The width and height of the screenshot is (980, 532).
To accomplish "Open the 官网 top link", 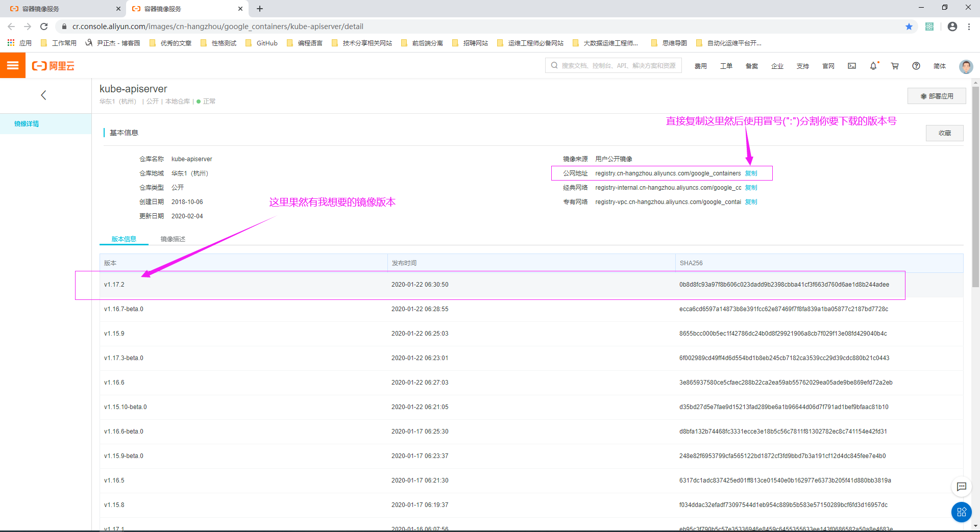I will coord(828,66).
